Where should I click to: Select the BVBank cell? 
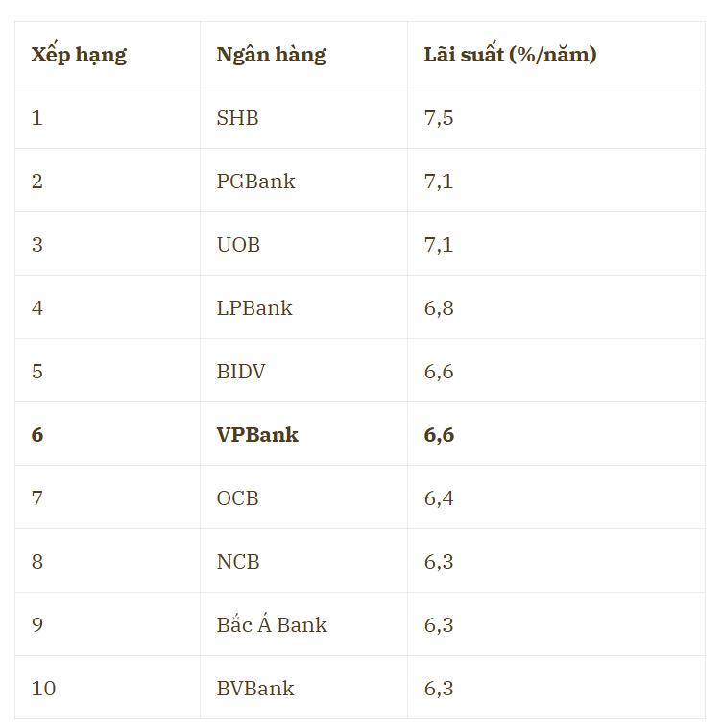pos(255,689)
